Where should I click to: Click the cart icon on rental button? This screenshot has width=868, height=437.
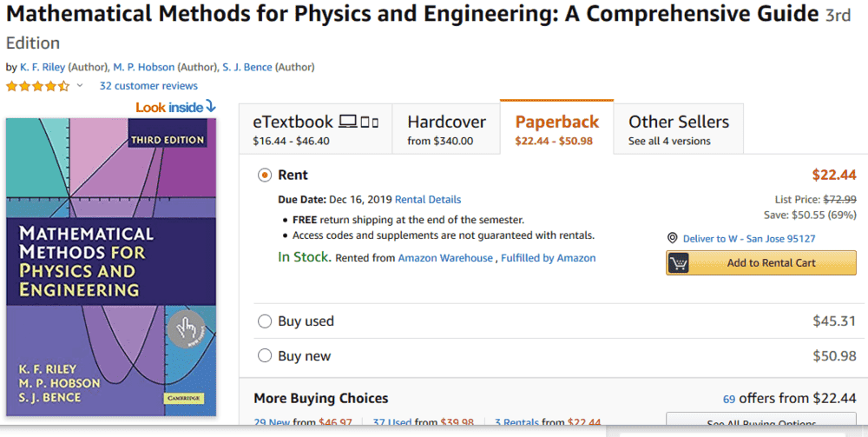679,263
